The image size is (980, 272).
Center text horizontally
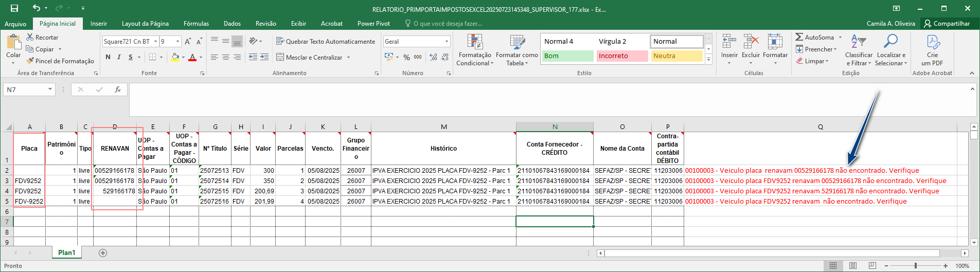pyautogui.click(x=226, y=57)
